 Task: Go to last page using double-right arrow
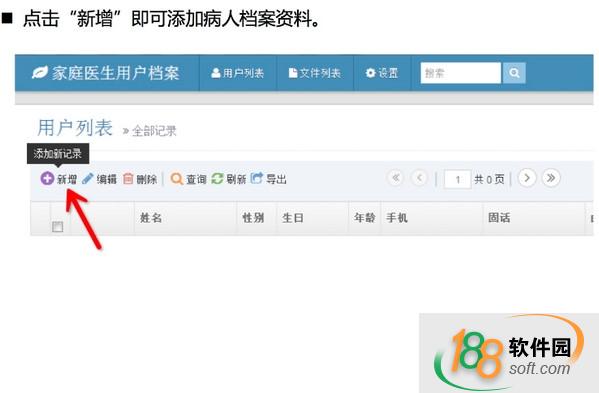point(551,178)
